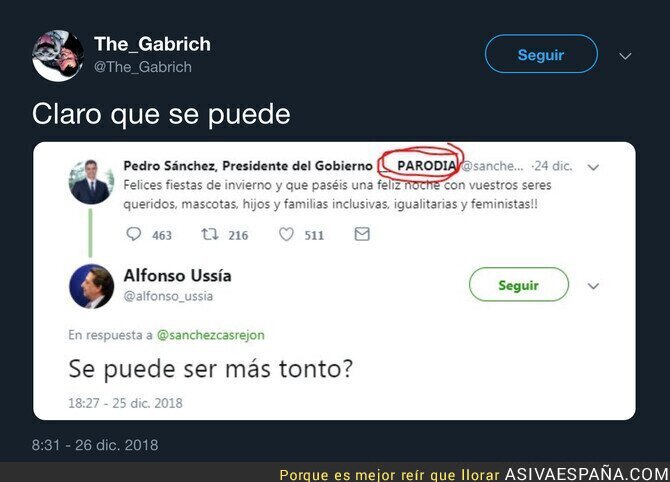Open The_Gabrich profile avatar
670x482 pixels.
pyautogui.click(x=58, y=56)
